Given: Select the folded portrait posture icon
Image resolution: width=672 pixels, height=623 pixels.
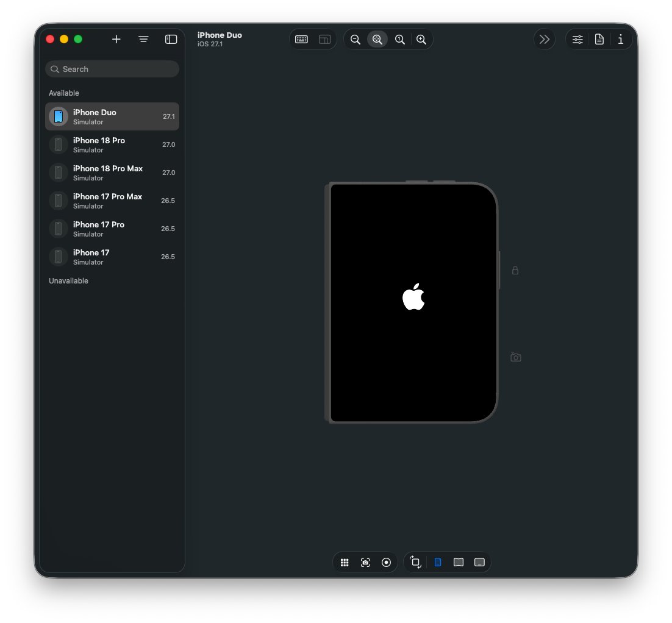Looking at the screenshot, I should (x=438, y=563).
